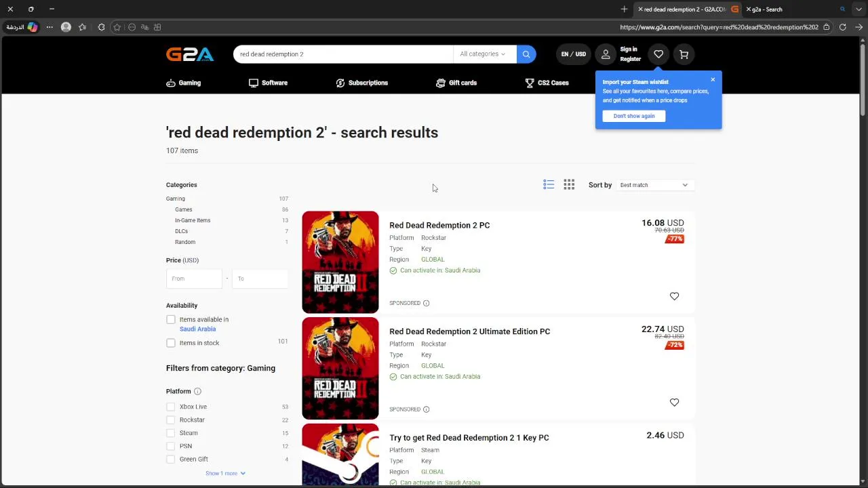Open the wishlist heart in header

pyautogui.click(x=658, y=54)
